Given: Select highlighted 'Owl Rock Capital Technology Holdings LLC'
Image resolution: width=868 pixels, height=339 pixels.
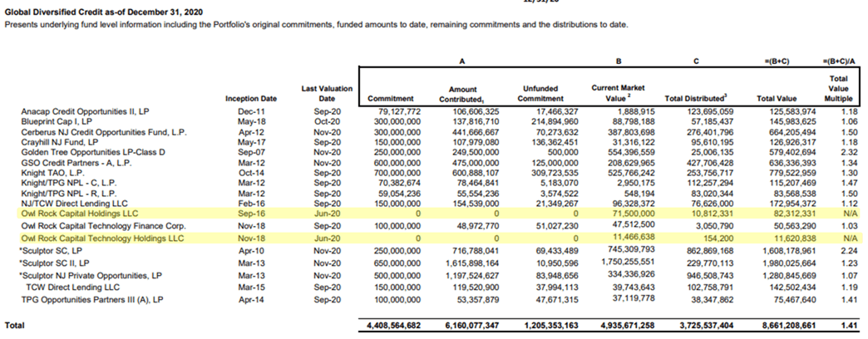Looking at the screenshot, I should (102, 239).
